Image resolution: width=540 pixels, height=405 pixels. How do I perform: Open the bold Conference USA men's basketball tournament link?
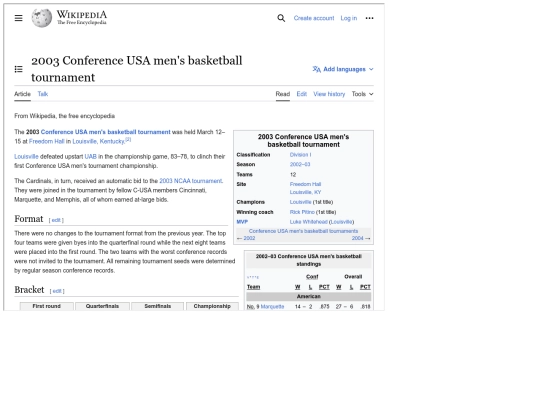105,132
